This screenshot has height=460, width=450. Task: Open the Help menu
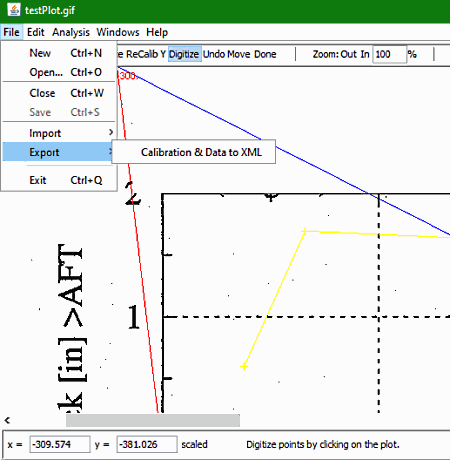157,32
